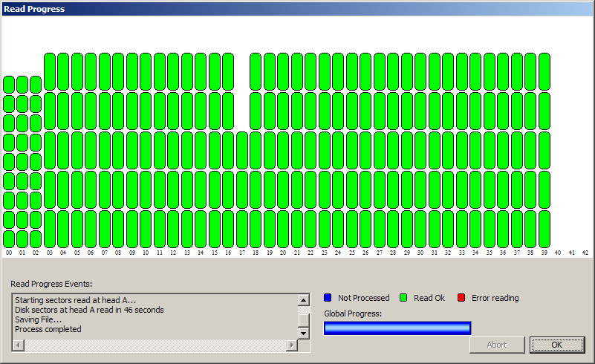Click the Global Progress bar

pos(397,328)
